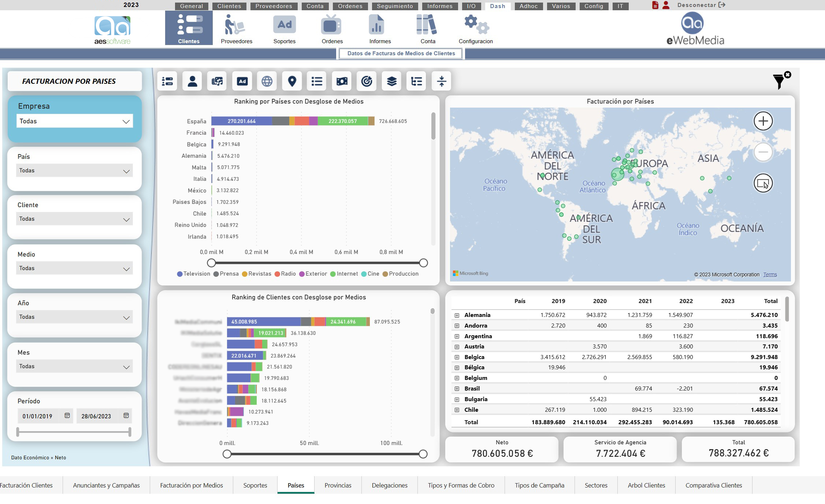Toggle Produccion legend item
This screenshot has height=504, width=825.
point(400,274)
